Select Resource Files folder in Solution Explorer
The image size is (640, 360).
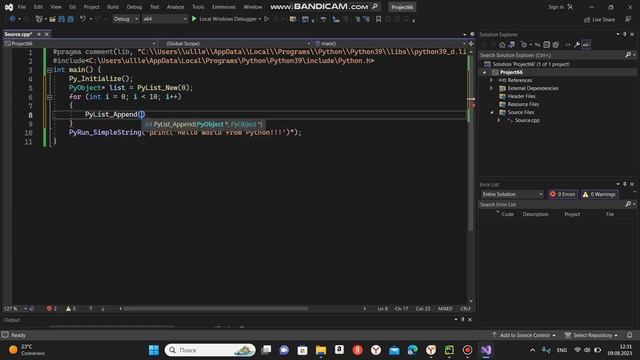pos(523,104)
